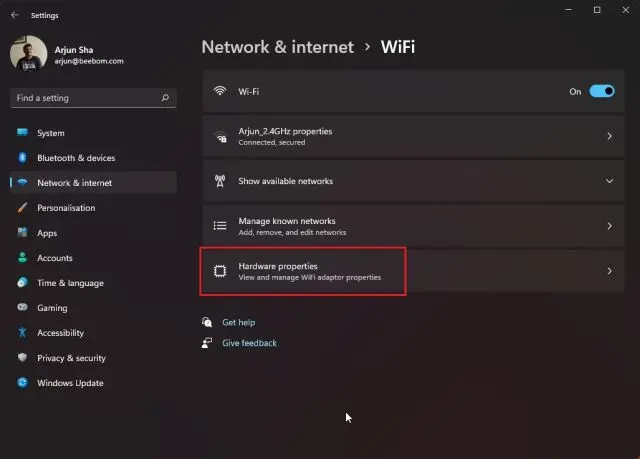Click the Hardware properties chip icon
Viewport: 640px width, 459px height.
pyautogui.click(x=220, y=271)
